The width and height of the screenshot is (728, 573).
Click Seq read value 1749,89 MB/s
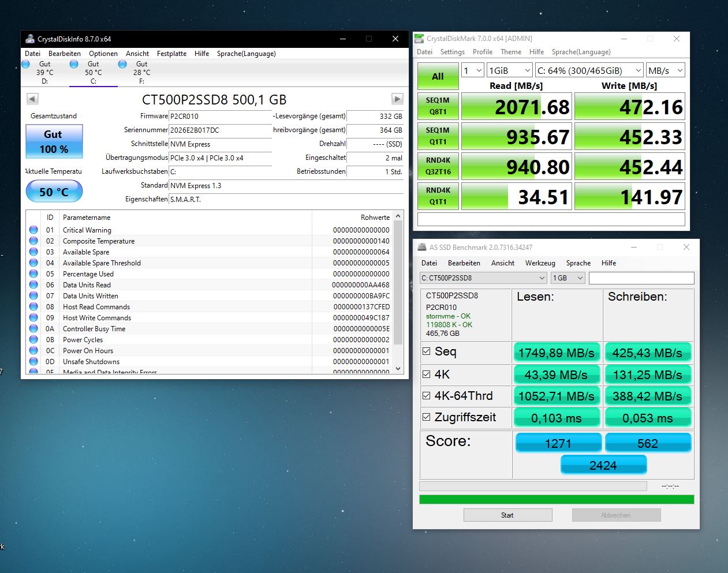point(556,353)
